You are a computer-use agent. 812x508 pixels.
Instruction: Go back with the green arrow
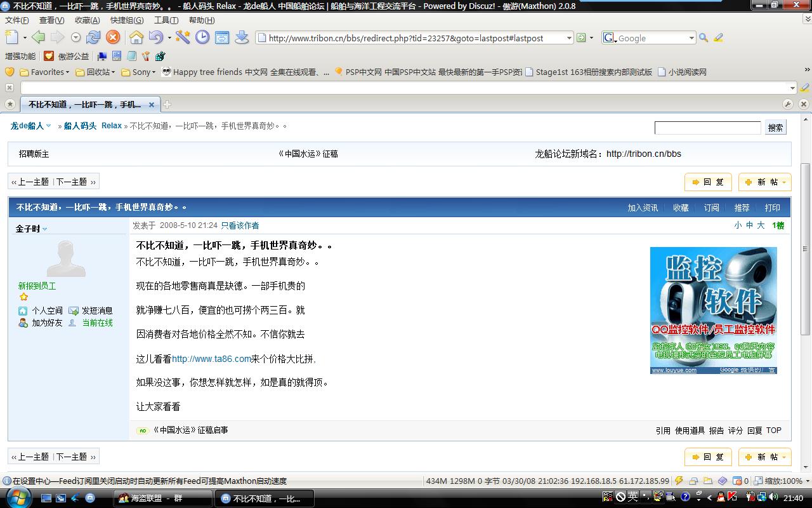[38, 37]
